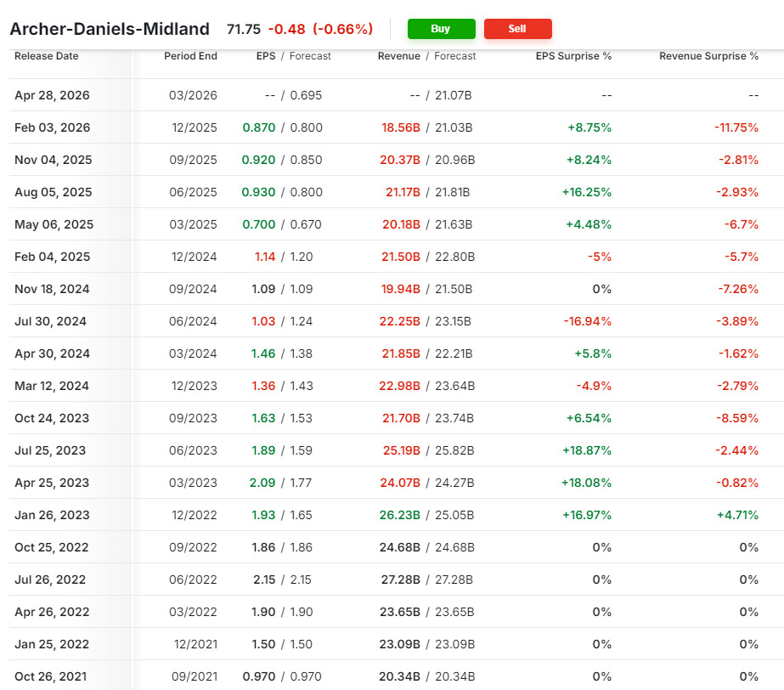Select the Feb 03, 2026 release row date

click(x=52, y=127)
